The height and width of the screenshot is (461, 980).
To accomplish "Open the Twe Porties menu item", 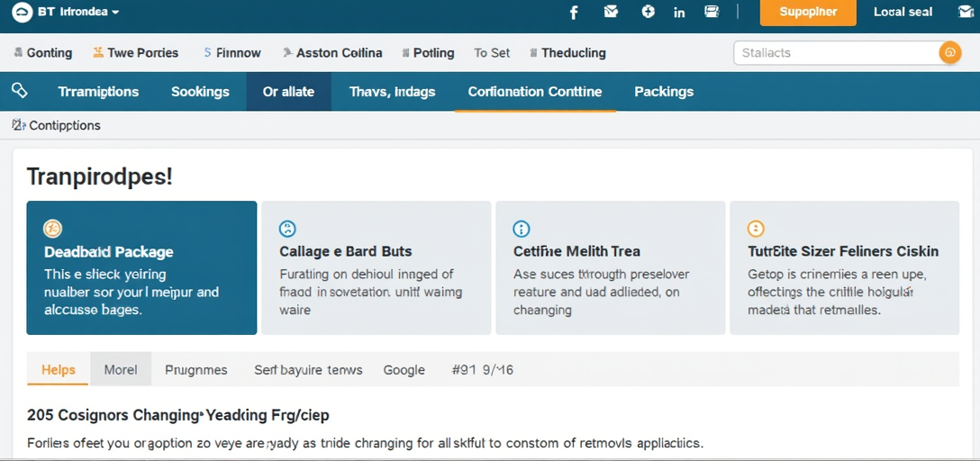I will [x=143, y=53].
